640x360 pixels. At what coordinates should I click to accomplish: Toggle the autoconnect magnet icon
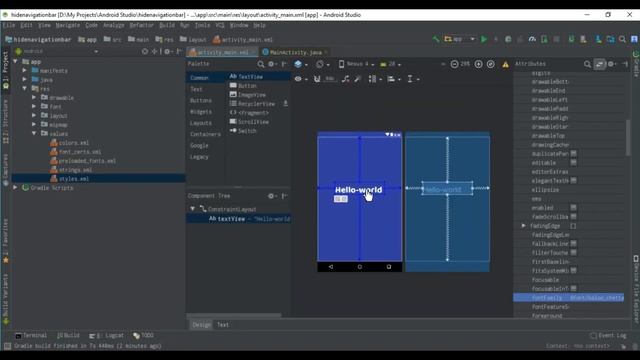[317, 79]
